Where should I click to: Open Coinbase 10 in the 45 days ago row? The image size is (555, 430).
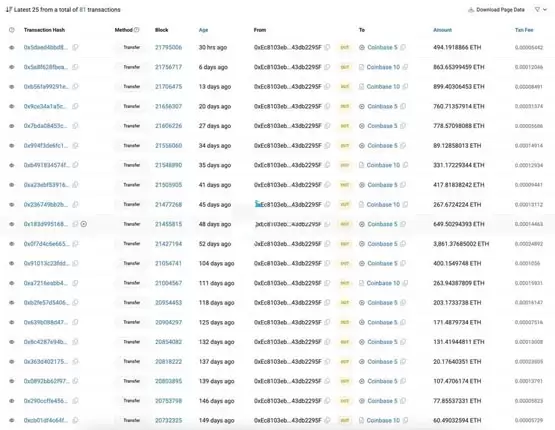[383, 205]
